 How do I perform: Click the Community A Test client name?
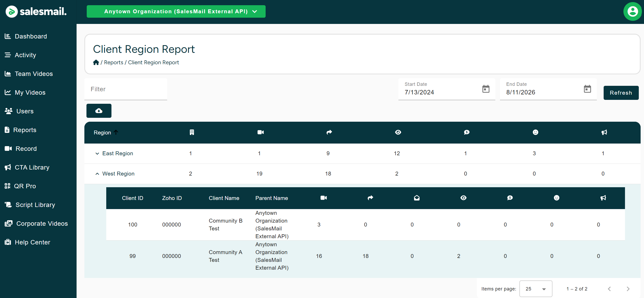(x=226, y=256)
